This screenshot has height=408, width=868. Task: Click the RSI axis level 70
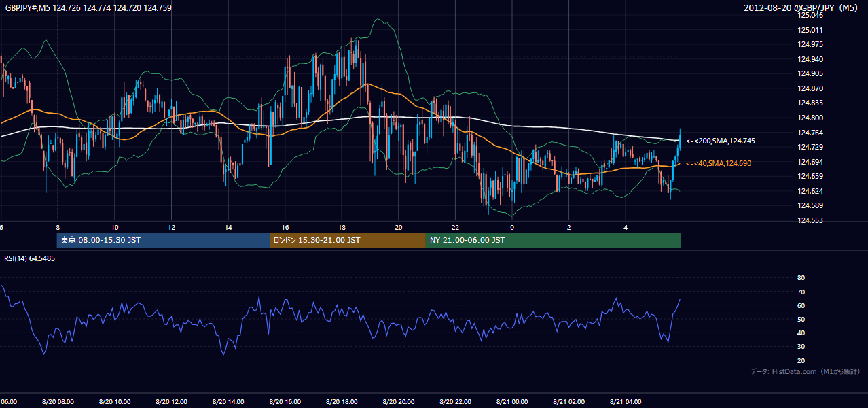(801, 292)
